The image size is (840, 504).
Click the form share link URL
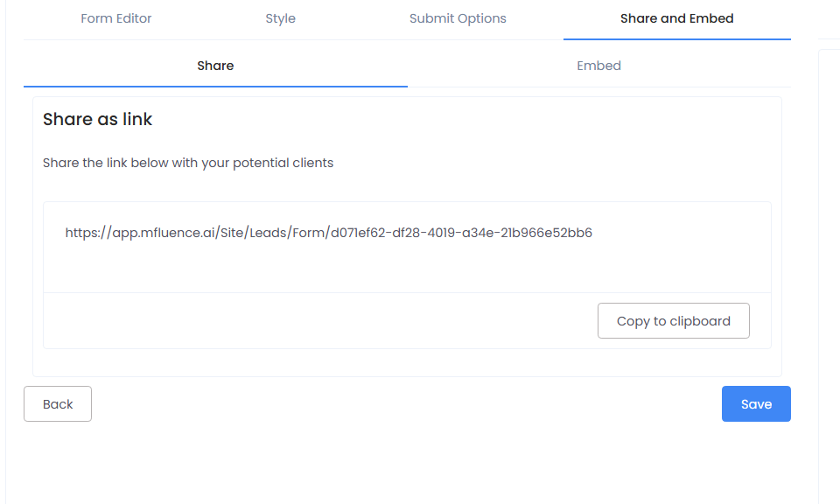(x=328, y=233)
